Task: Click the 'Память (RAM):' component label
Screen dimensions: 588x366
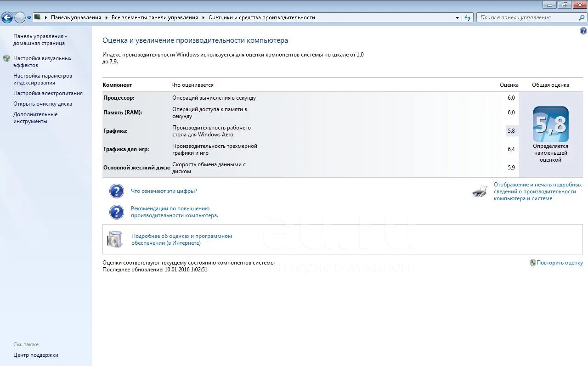Action: coord(123,113)
